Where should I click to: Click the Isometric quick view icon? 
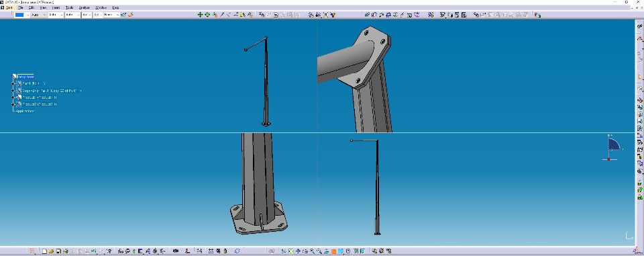click(x=341, y=251)
